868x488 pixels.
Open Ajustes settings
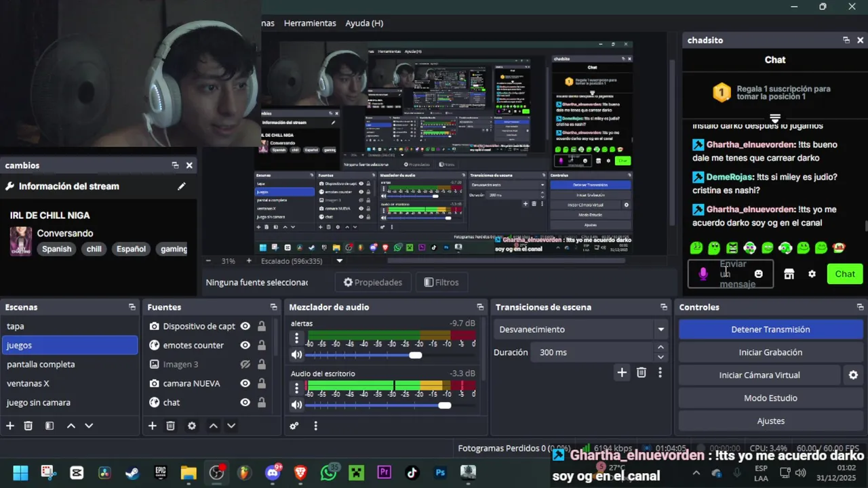770,421
